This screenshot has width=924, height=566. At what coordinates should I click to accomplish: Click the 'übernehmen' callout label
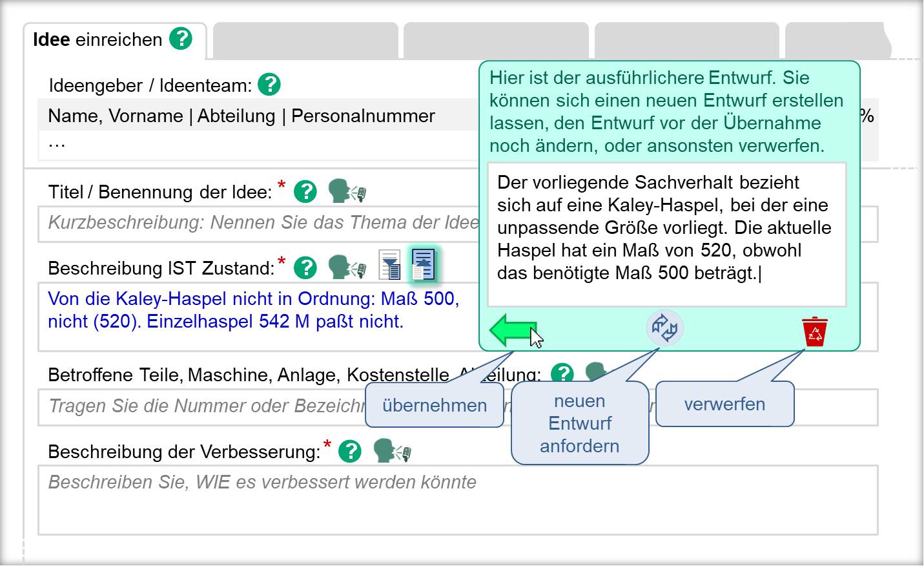click(435, 405)
